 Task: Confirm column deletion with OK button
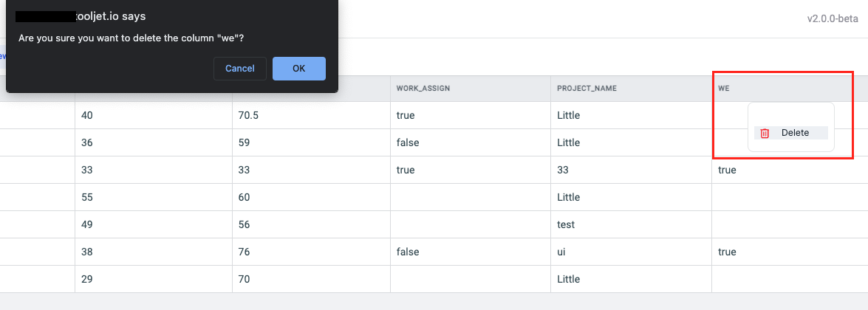(x=298, y=69)
